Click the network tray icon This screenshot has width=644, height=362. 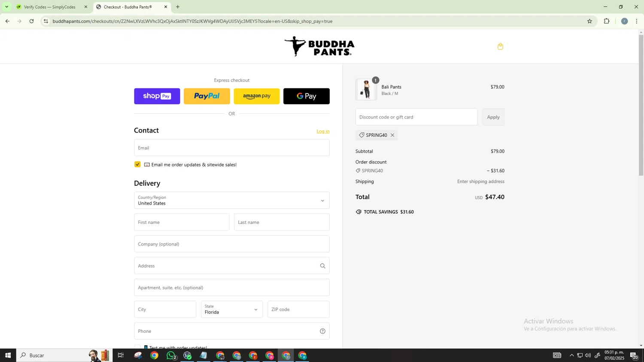pyautogui.click(x=580, y=356)
